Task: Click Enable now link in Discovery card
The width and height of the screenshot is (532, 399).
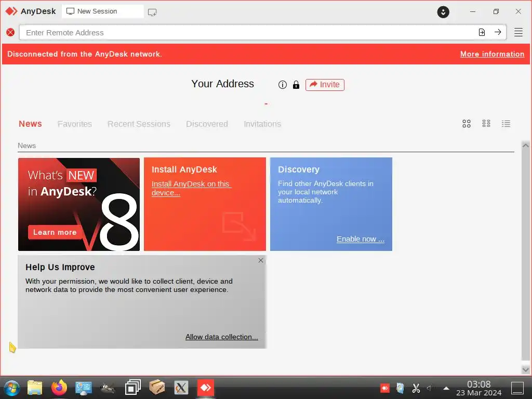Action: tap(361, 239)
